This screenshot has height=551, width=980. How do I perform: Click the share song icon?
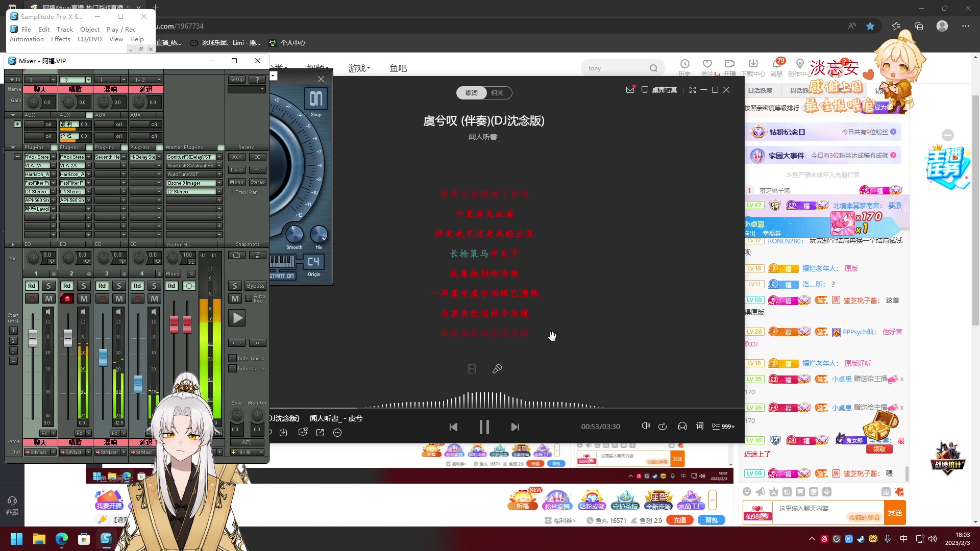point(320,433)
